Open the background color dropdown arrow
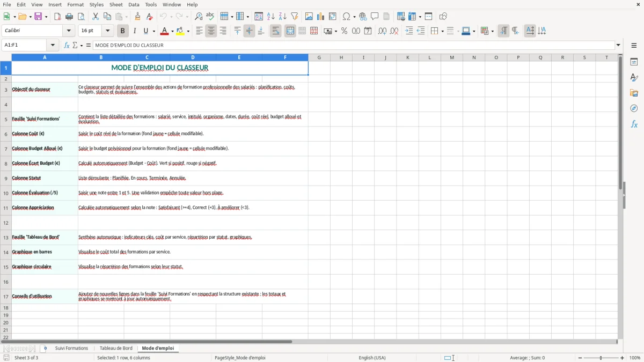The width and height of the screenshot is (644, 362). click(188, 31)
